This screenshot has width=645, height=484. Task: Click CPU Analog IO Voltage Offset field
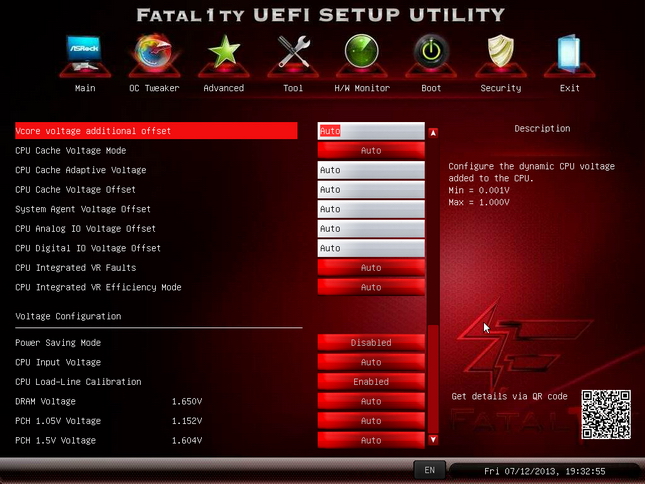click(371, 229)
